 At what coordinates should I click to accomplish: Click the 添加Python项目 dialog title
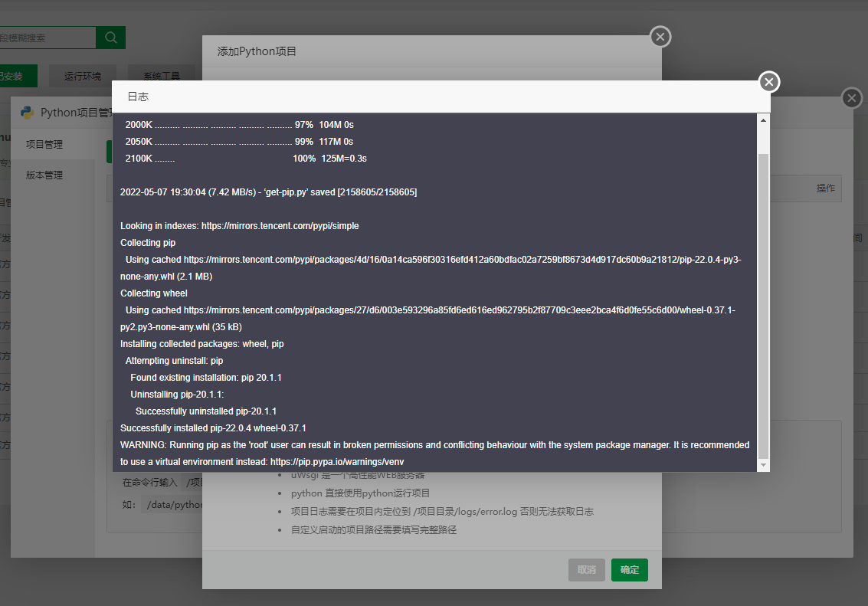(257, 51)
